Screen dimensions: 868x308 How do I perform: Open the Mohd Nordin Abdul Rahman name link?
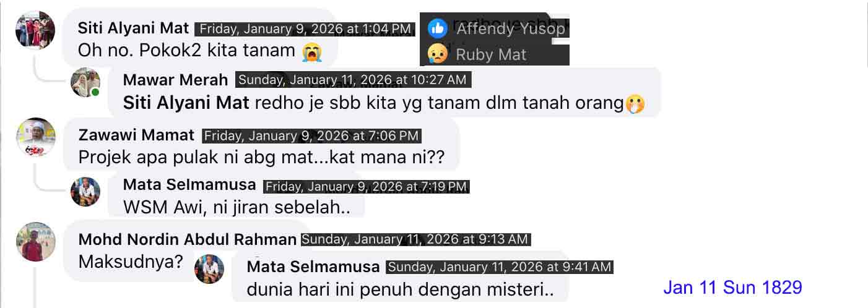tap(188, 239)
